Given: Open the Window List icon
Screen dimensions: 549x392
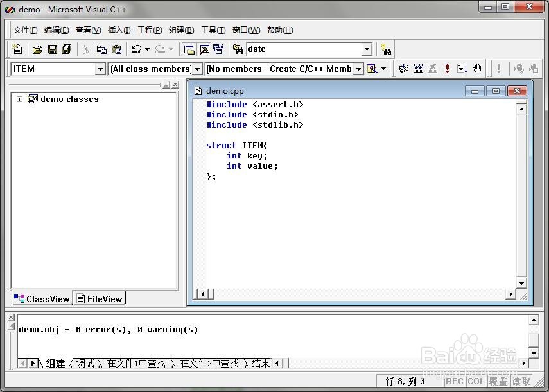Looking at the screenshot, I should pyautogui.click(x=219, y=49).
